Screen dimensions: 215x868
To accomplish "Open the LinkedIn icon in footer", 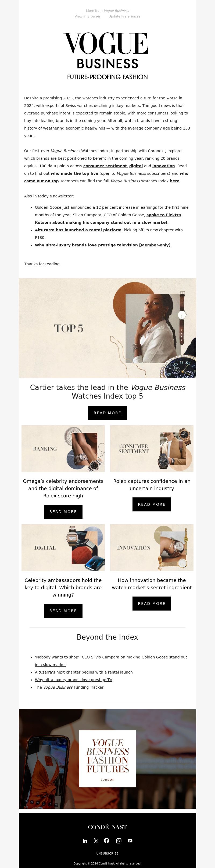I will tap(85, 841).
